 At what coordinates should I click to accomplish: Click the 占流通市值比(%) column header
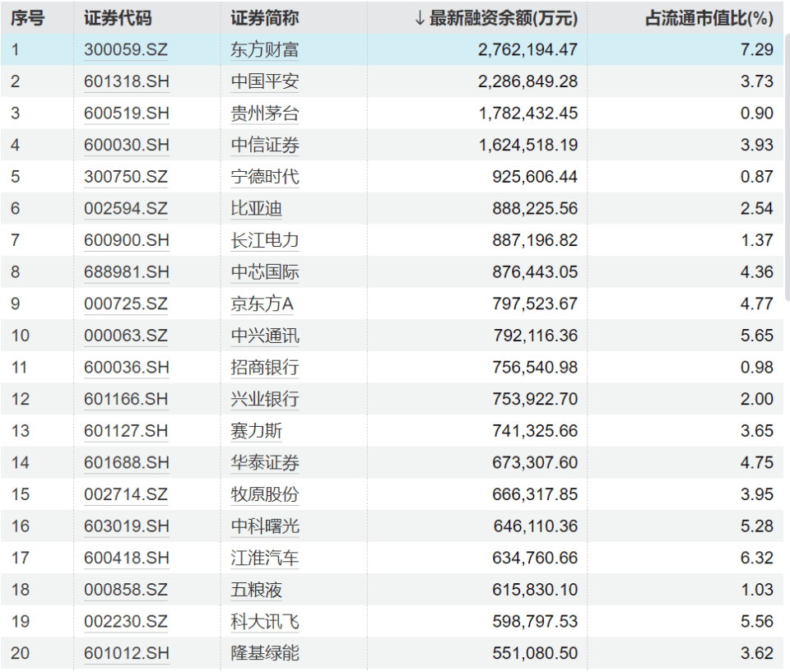coord(709,18)
